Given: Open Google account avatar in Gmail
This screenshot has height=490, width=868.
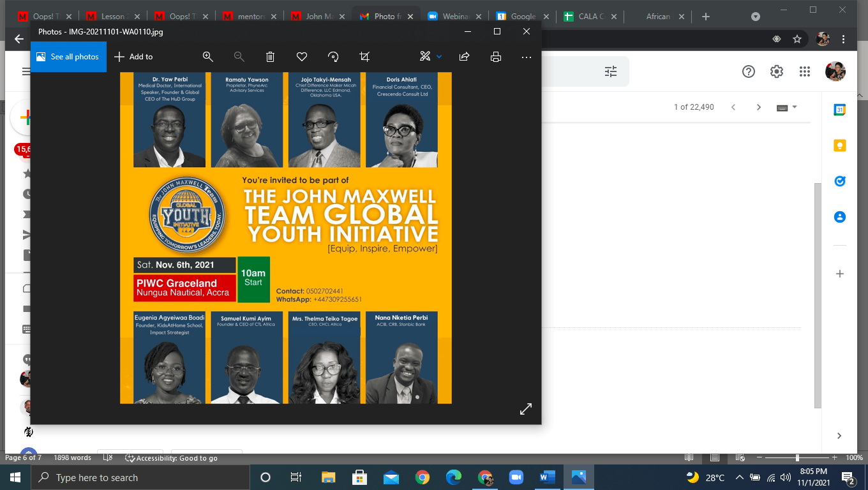Looking at the screenshot, I should (835, 71).
